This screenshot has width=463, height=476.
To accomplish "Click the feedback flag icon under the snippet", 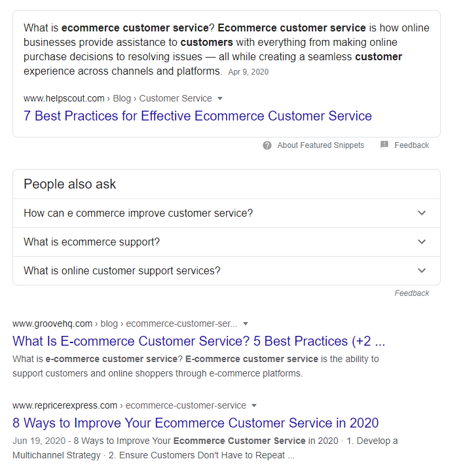I will (384, 145).
